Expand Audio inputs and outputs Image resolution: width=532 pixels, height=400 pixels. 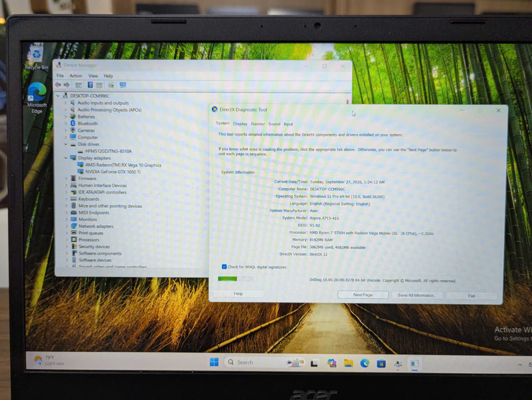pos(65,103)
